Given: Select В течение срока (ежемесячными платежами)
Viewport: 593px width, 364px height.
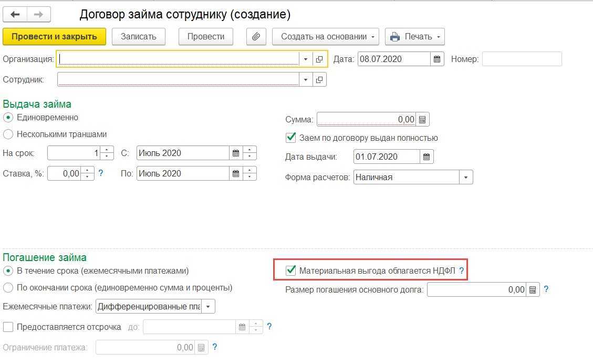Looking at the screenshot, I should coord(8,271).
